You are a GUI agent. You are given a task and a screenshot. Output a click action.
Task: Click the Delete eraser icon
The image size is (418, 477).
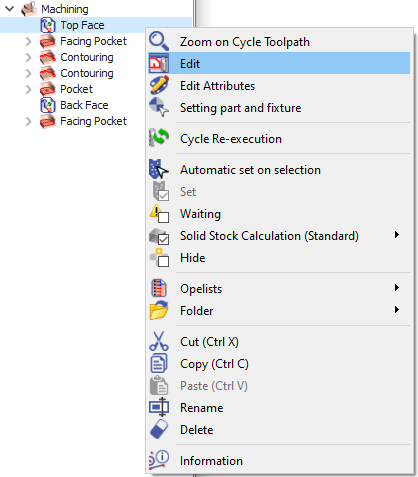pos(159,429)
